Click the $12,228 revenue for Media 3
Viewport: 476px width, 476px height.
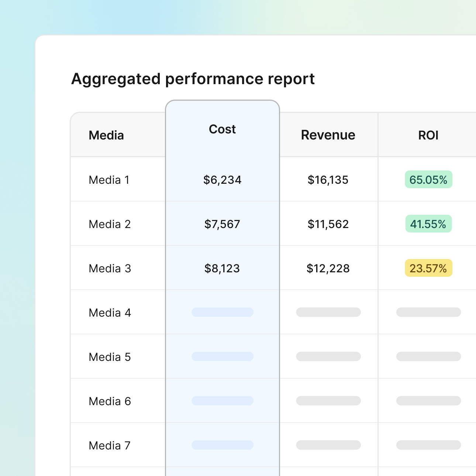pyautogui.click(x=328, y=268)
